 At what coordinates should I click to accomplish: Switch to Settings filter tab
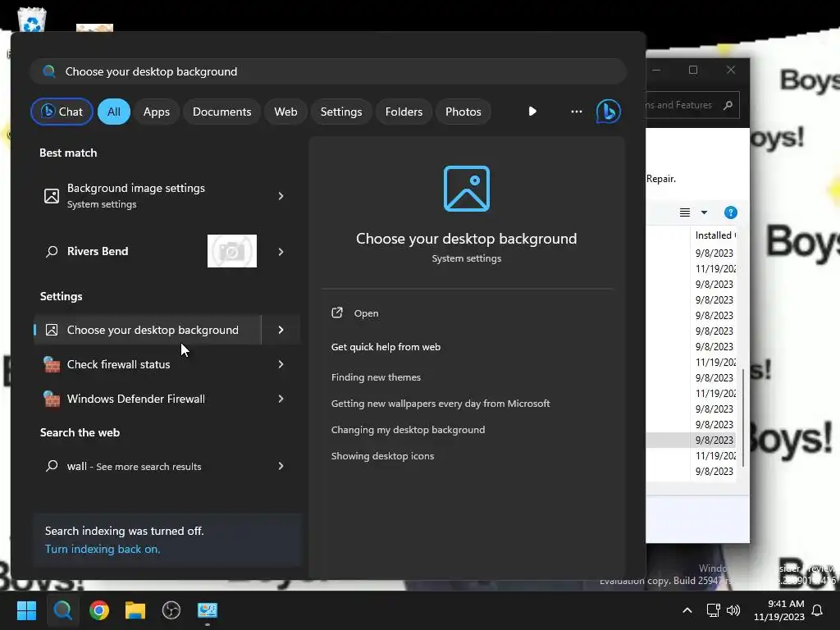click(x=341, y=112)
